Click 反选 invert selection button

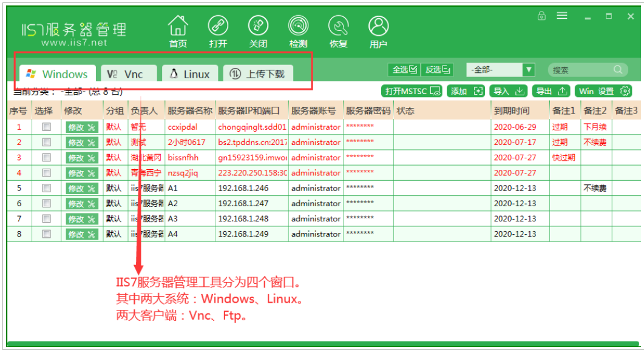click(x=438, y=70)
